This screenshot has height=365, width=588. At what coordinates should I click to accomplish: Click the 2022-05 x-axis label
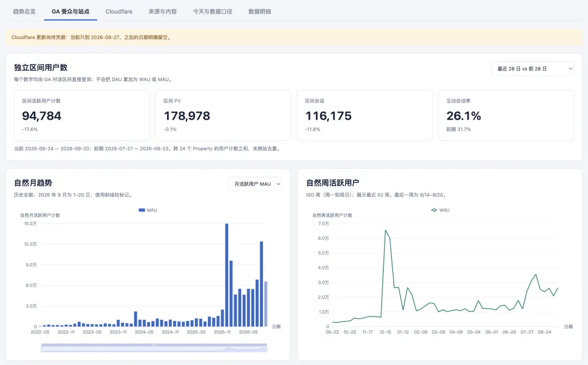tap(40, 332)
